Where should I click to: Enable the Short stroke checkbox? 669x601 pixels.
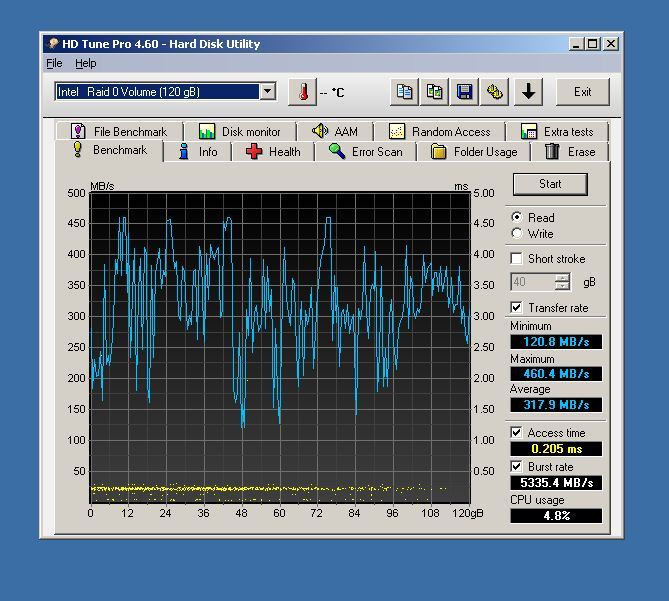pos(516,258)
